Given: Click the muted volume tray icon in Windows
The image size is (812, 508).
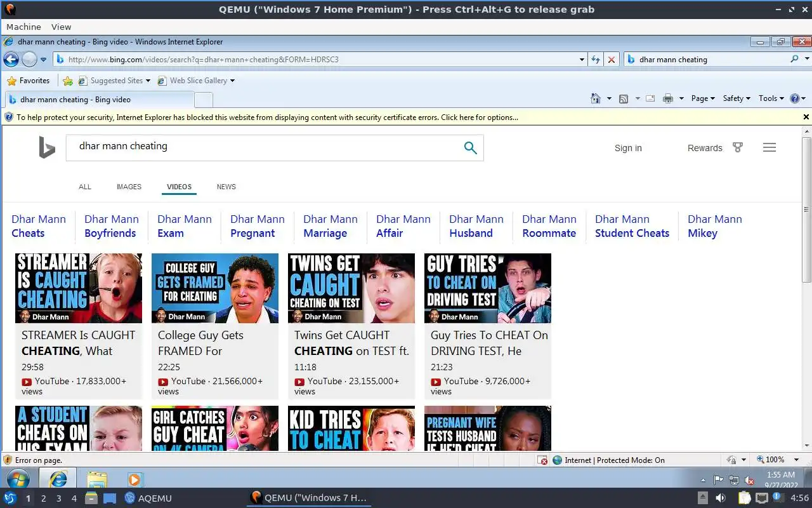Looking at the screenshot, I should [x=749, y=480].
